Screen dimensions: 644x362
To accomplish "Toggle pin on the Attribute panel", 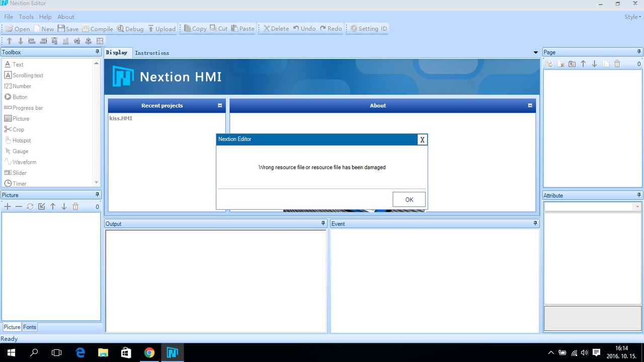I will [639, 195].
